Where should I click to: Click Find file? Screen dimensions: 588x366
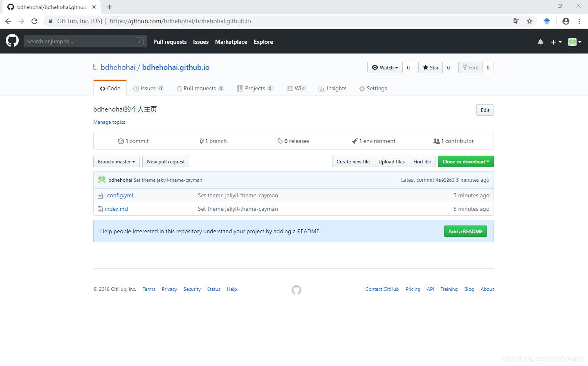click(422, 161)
